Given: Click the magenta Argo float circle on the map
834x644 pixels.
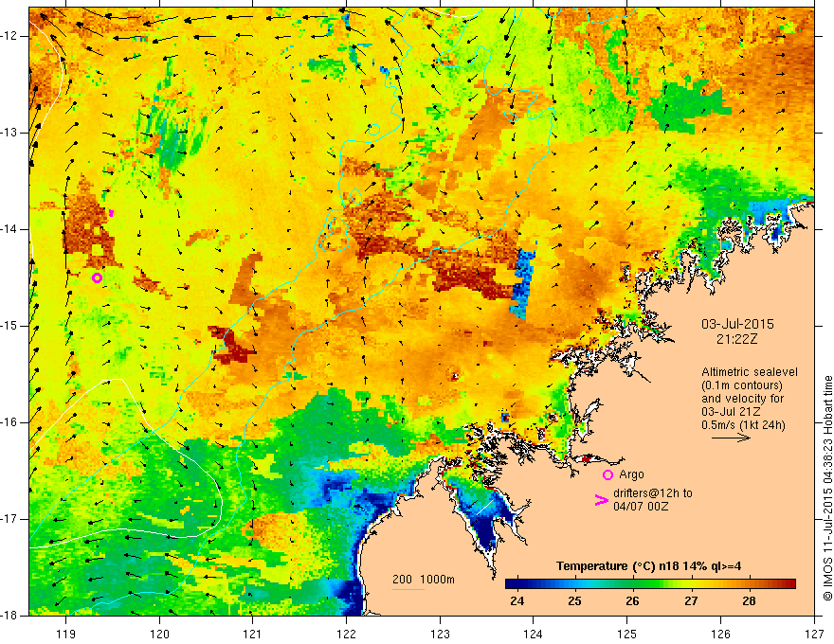Looking at the screenshot, I should pos(97,277).
